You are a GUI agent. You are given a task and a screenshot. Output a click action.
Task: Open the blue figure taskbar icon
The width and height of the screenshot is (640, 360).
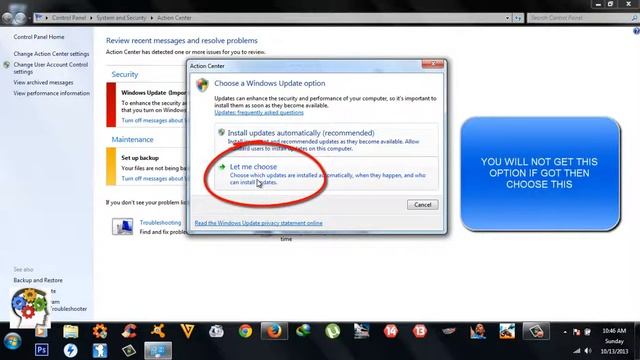(100, 350)
